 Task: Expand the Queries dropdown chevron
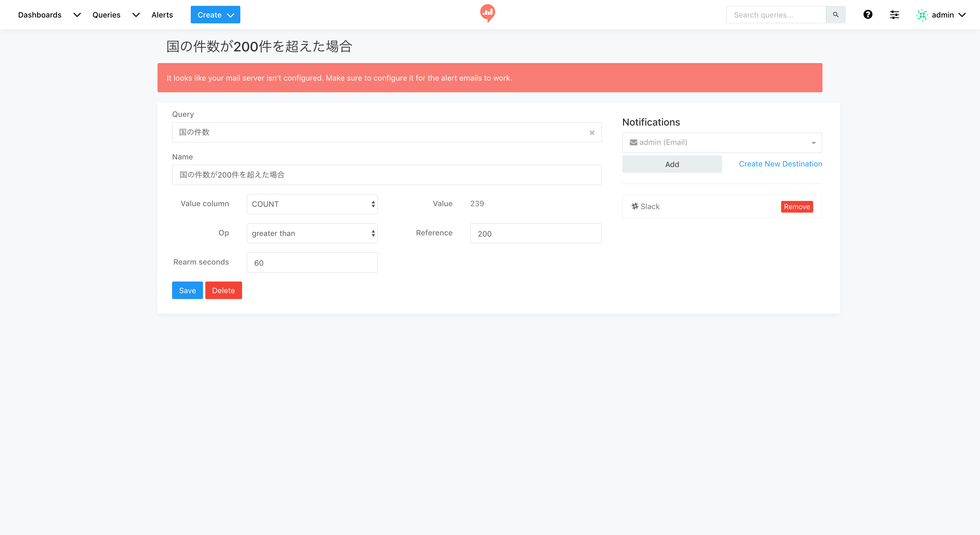pos(136,15)
